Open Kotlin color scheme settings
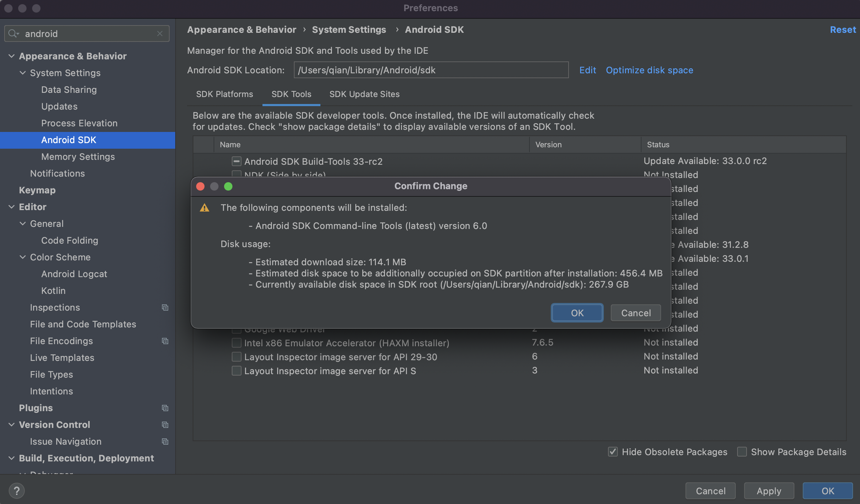Image resolution: width=860 pixels, height=504 pixels. pos(53,291)
